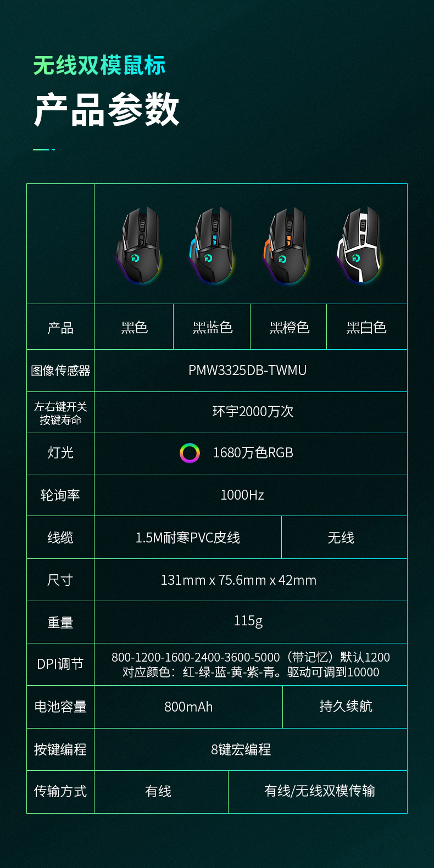Click the 8键宏编程 cell

point(251,749)
